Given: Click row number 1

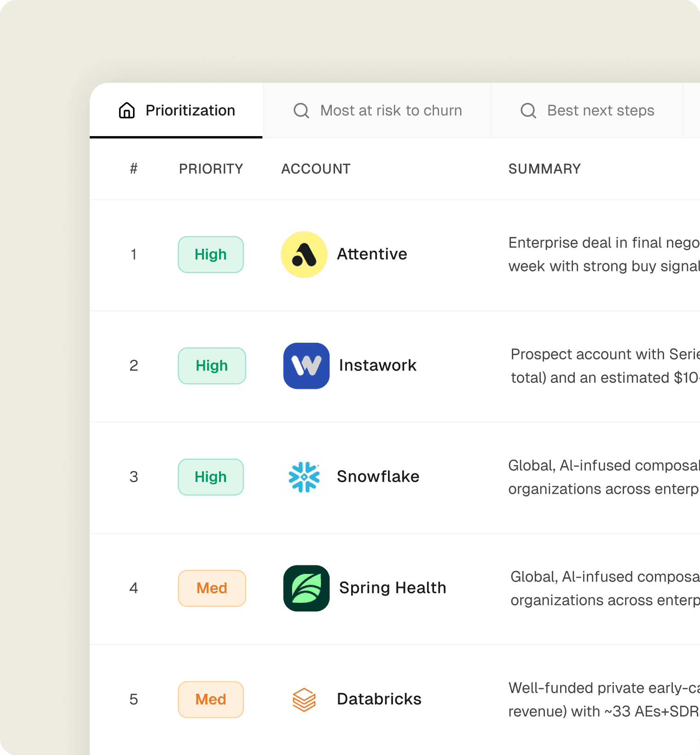Looking at the screenshot, I should pos(133,254).
